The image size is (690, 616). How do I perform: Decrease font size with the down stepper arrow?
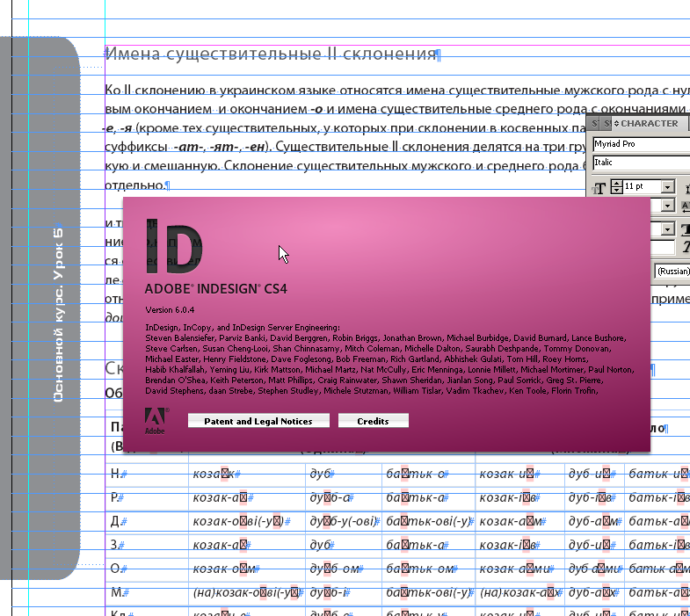point(616,191)
